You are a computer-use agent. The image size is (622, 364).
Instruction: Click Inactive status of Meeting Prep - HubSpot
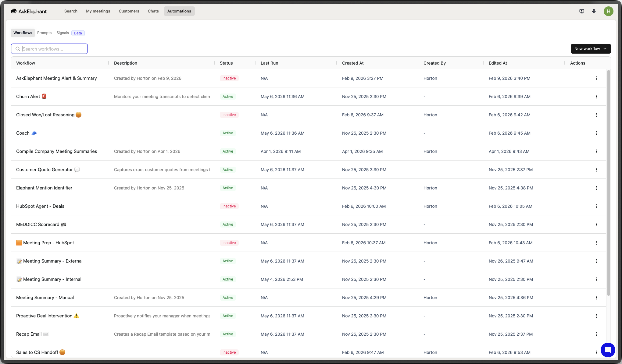pos(229,243)
